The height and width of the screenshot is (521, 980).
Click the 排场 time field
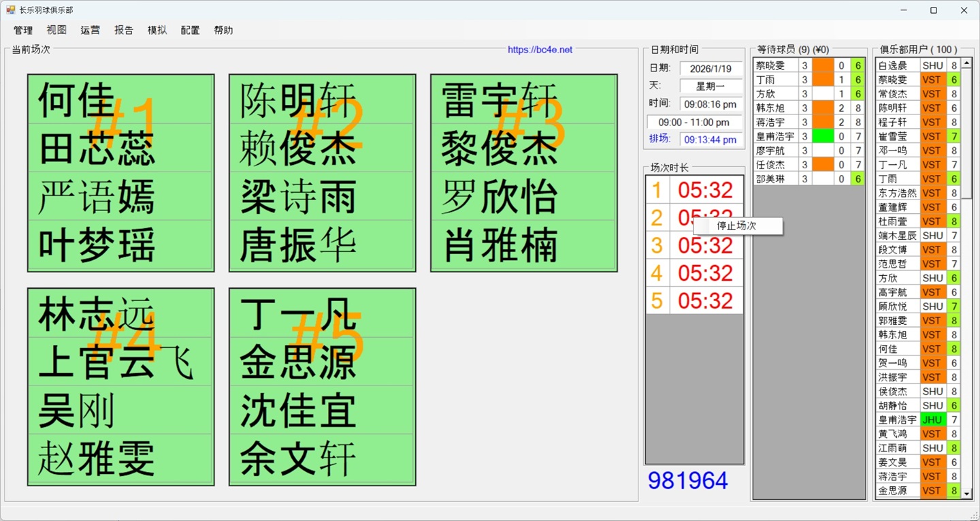[710, 140]
